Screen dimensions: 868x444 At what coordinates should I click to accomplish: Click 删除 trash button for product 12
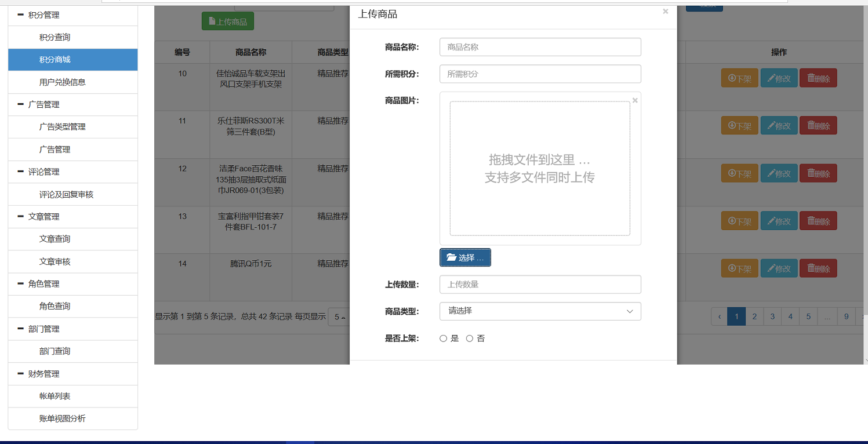(x=818, y=173)
